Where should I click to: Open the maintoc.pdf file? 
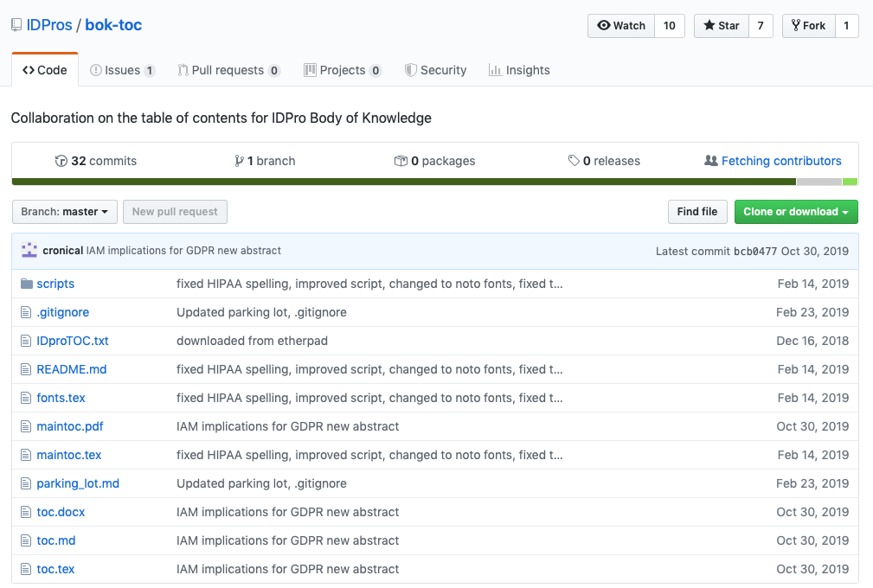[x=70, y=426]
